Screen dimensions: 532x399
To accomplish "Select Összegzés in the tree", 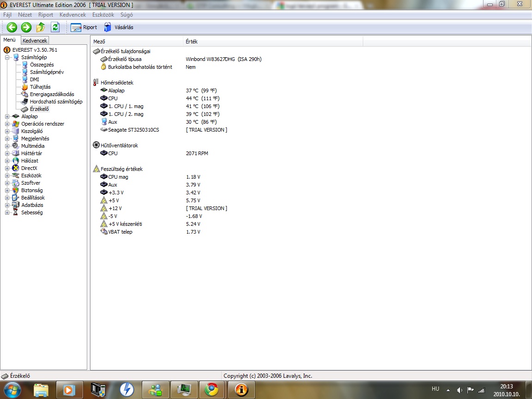I will pos(42,65).
